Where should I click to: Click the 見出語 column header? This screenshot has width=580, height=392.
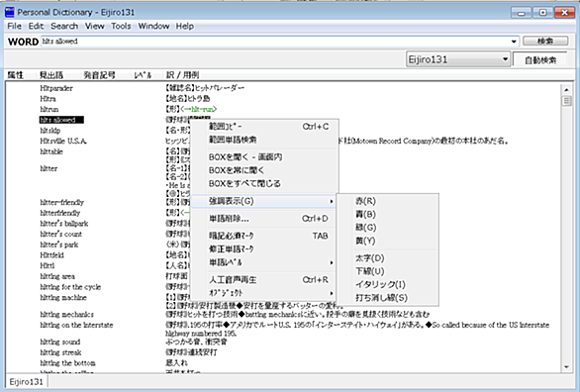click(51, 75)
